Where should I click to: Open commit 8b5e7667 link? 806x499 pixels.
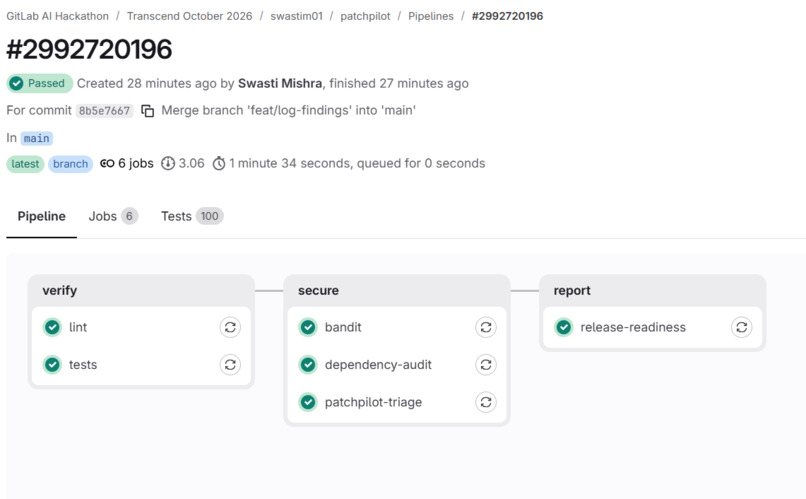104,110
